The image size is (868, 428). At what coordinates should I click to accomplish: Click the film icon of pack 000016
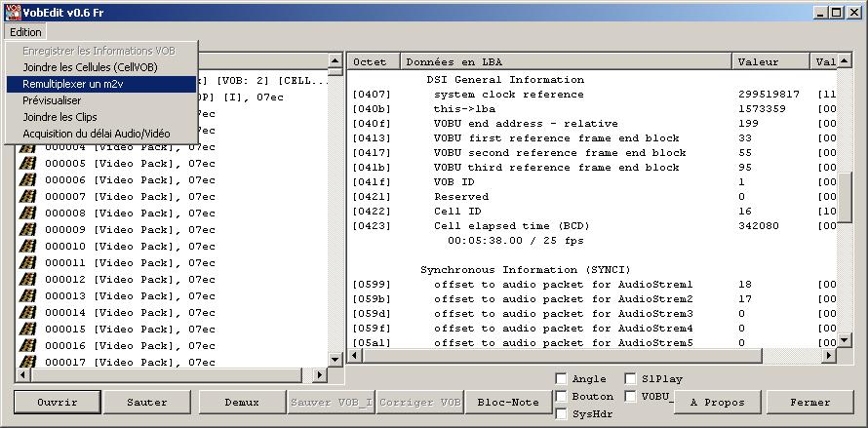(x=28, y=346)
